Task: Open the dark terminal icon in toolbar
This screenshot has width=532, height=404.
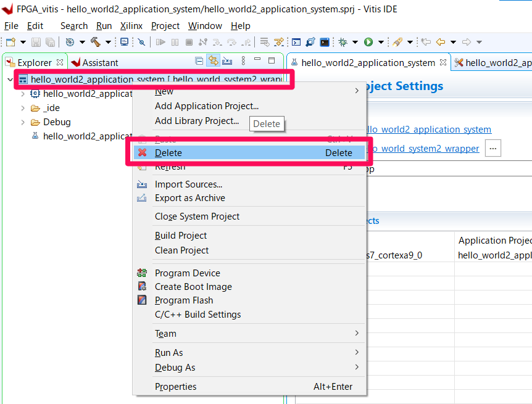Action: coord(325,42)
